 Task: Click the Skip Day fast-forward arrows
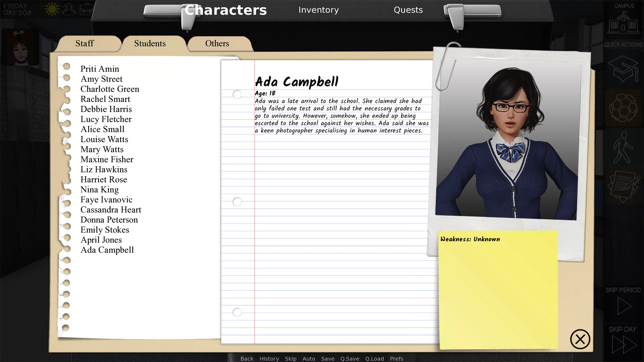pos(624,345)
